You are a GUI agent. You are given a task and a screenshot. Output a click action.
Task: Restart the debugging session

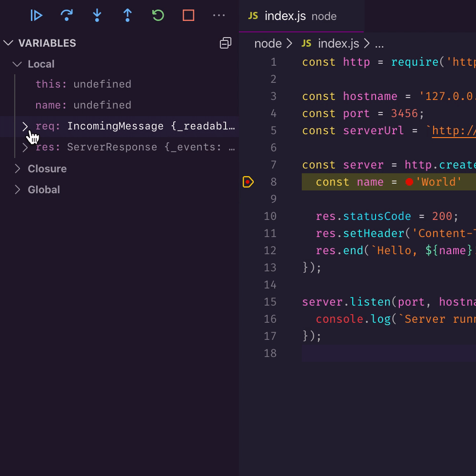158,16
